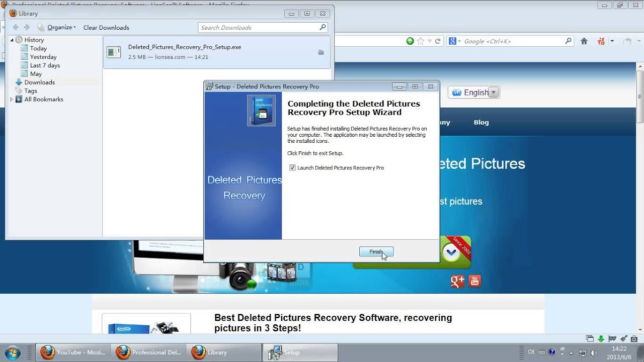Bookmark this page with the star icon
This screenshot has height=362, width=644.
421,41
